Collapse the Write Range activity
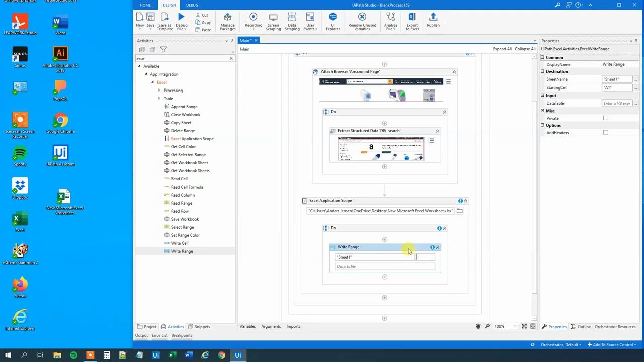Image resolution: width=644 pixels, height=362 pixels. 437,247
